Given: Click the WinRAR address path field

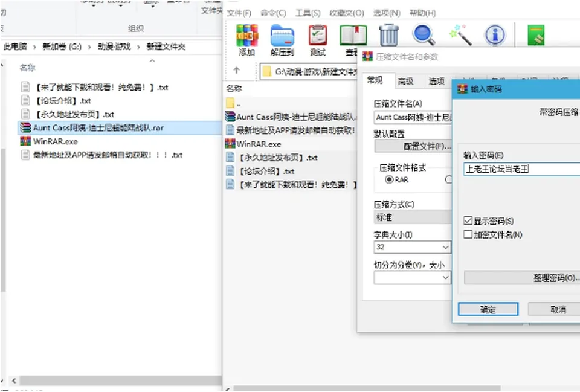Looking at the screenshot, I should click(309, 71).
